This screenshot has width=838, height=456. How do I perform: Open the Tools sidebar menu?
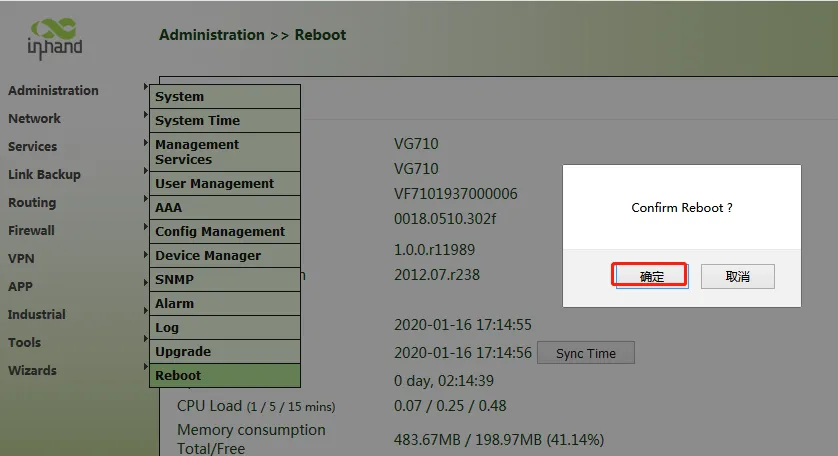[x=24, y=342]
